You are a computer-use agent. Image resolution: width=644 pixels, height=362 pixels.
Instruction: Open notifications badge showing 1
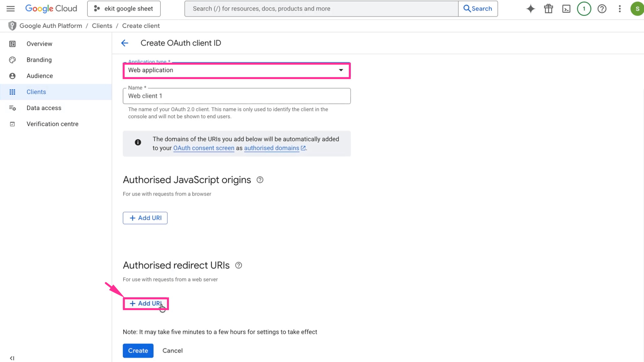click(x=584, y=9)
